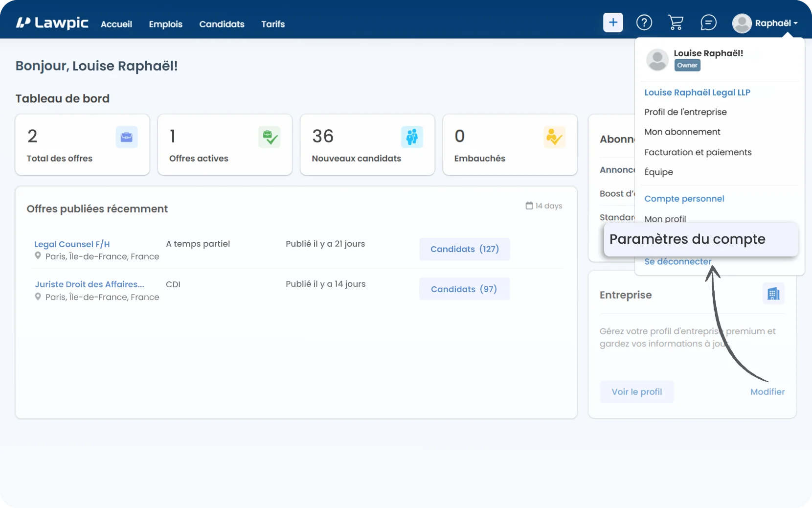Click the people icon on Nouveaux candidats
Screen dimensions: 812x508
click(412, 137)
